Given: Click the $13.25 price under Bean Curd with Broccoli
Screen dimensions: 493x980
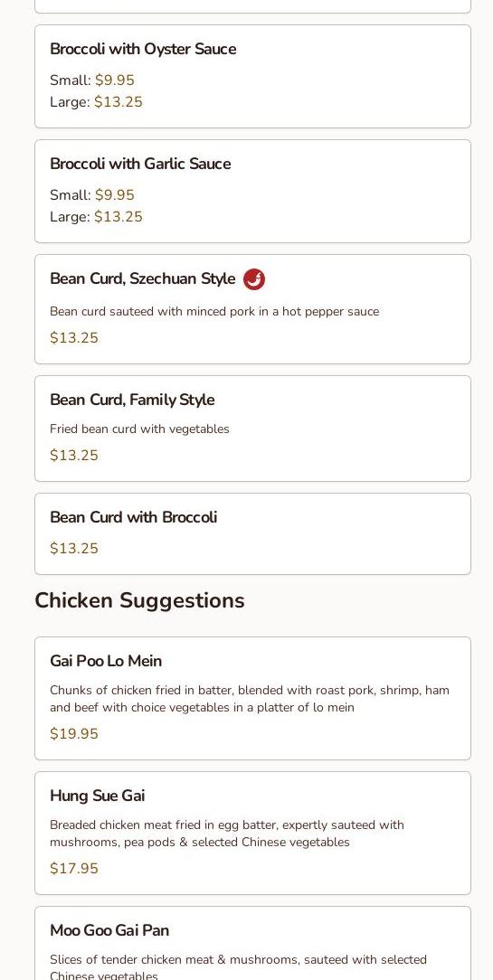Looking at the screenshot, I should click(x=74, y=549).
